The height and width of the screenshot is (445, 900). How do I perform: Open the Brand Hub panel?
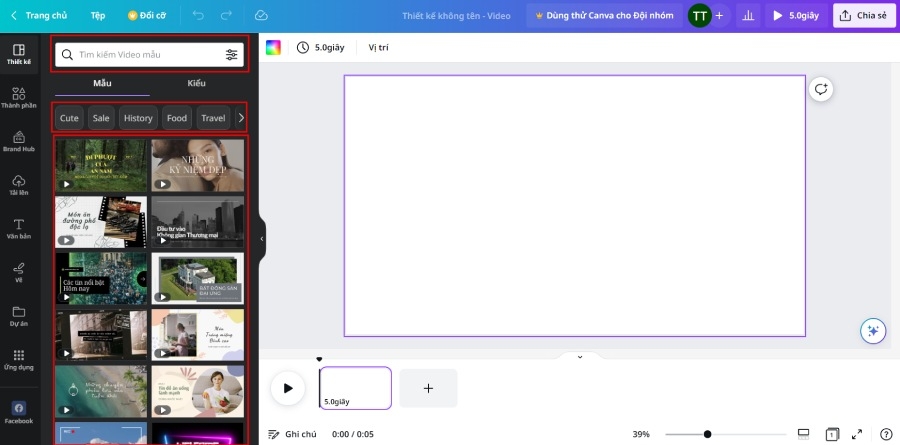[19, 142]
